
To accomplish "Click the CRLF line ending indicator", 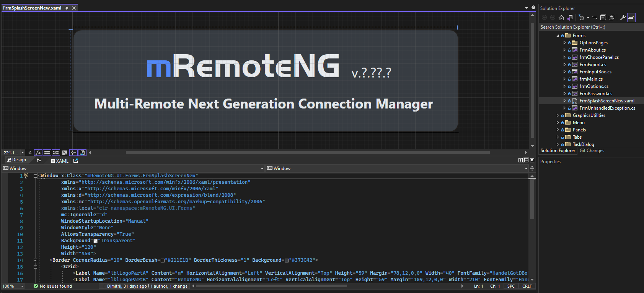I will tap(527, 286).
